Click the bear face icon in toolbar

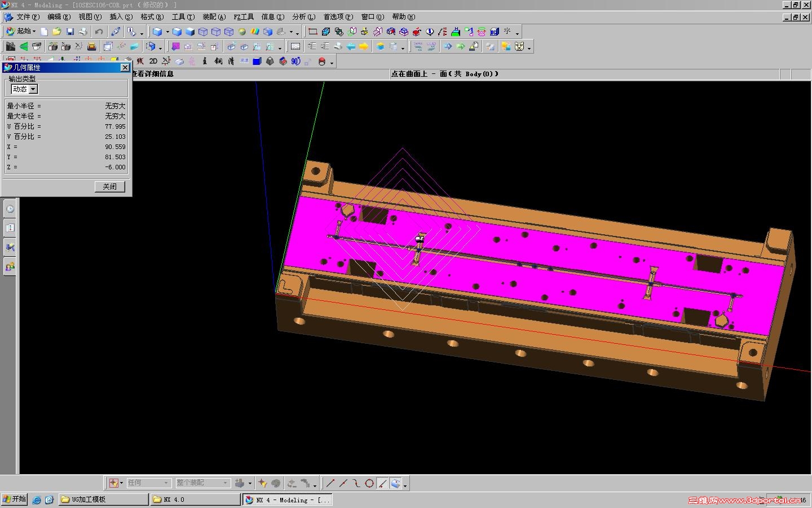(519, 46)
